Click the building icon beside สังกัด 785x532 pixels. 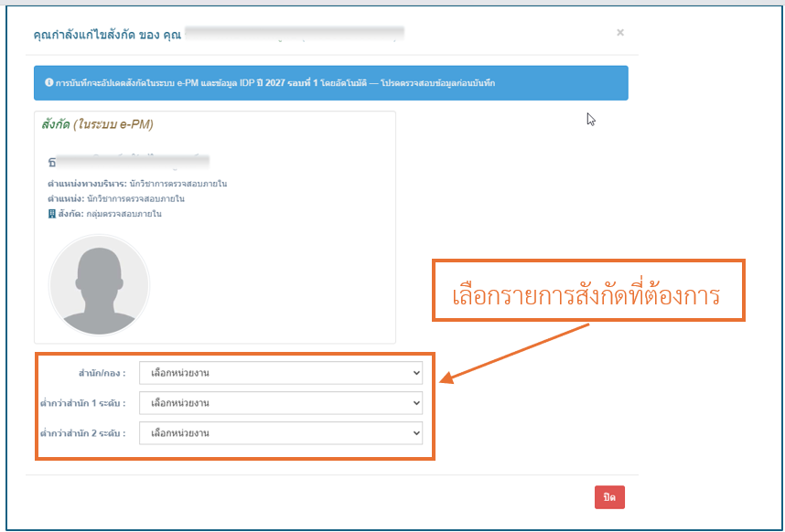51,214
